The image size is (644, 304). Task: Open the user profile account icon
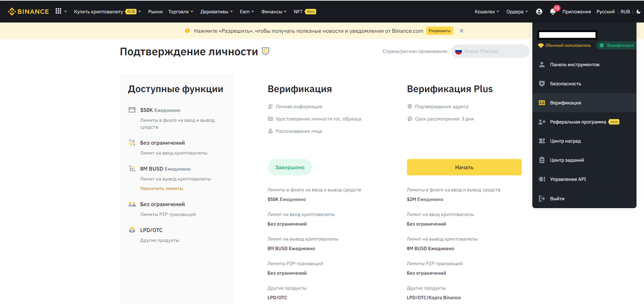coord(539,11)
